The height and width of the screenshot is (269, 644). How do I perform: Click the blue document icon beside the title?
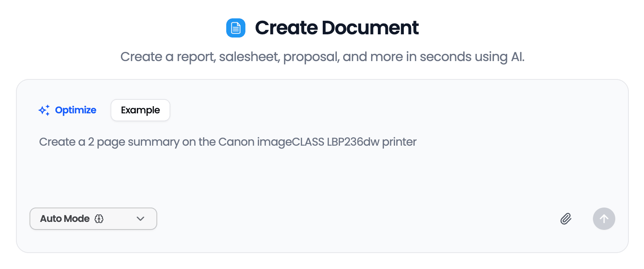tap(236, 28)
